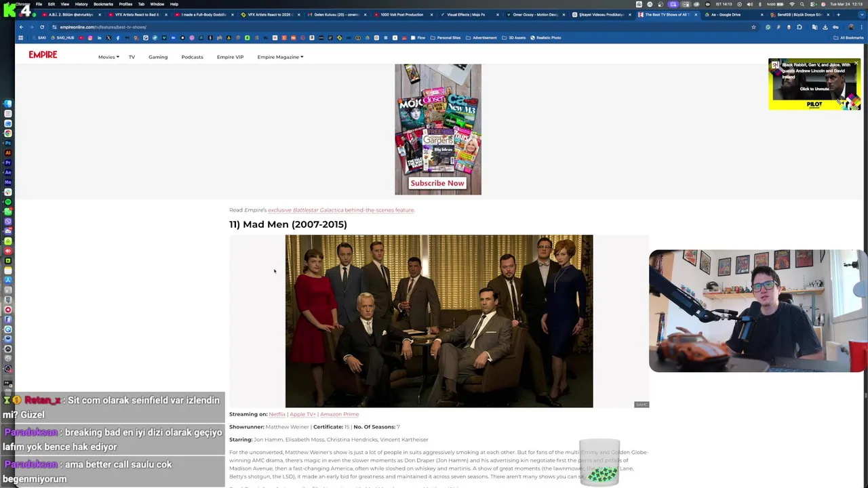
Task: Open the Chrome three-dot menu
Action: coord(861,27)
